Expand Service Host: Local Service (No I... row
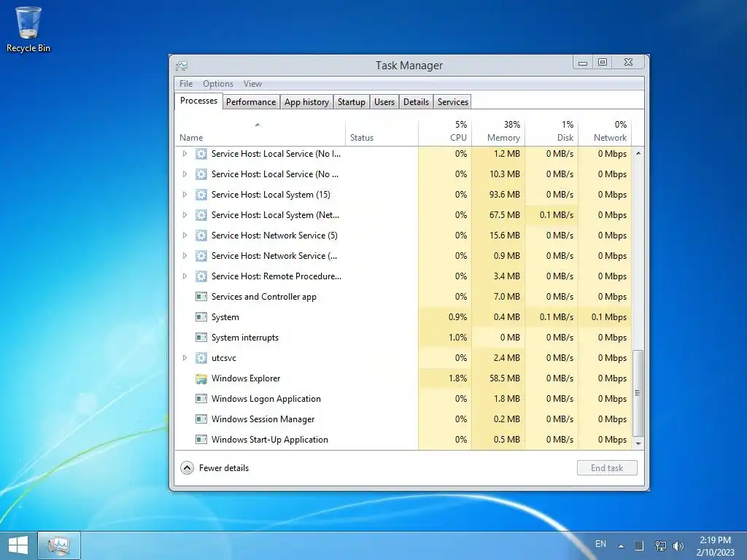The width and height of the screenshot is (747, 560). [185, 154]
